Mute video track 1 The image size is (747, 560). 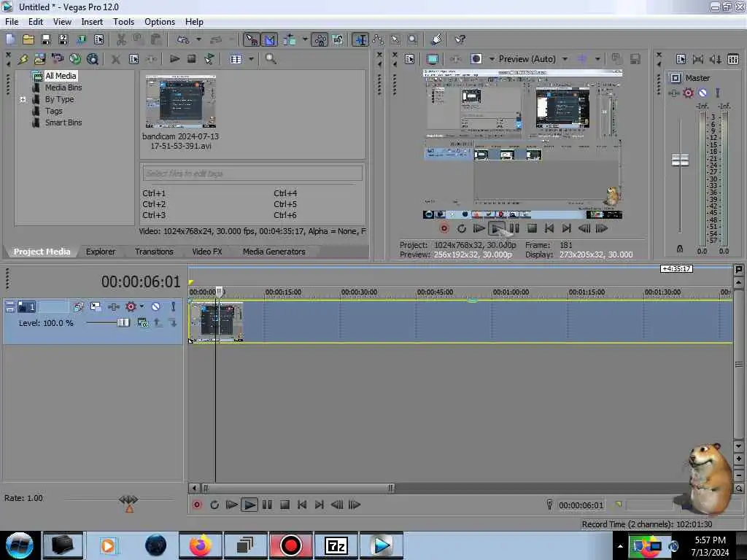(156, 307)
